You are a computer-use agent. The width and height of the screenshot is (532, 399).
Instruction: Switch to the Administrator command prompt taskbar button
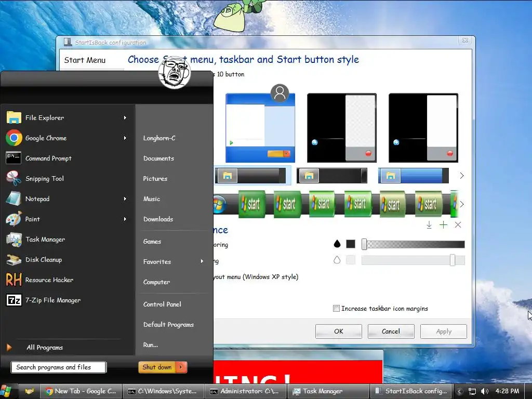click(246, 391)
